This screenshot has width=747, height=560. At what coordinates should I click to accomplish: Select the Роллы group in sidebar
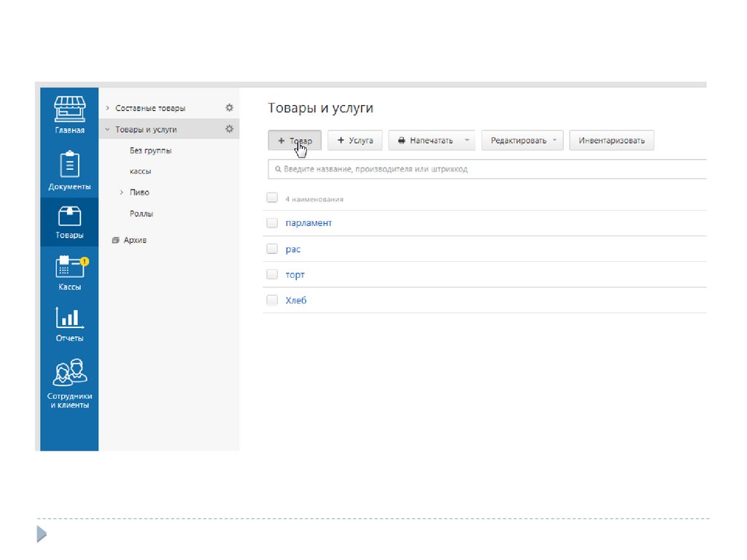[x=142, y=214]
